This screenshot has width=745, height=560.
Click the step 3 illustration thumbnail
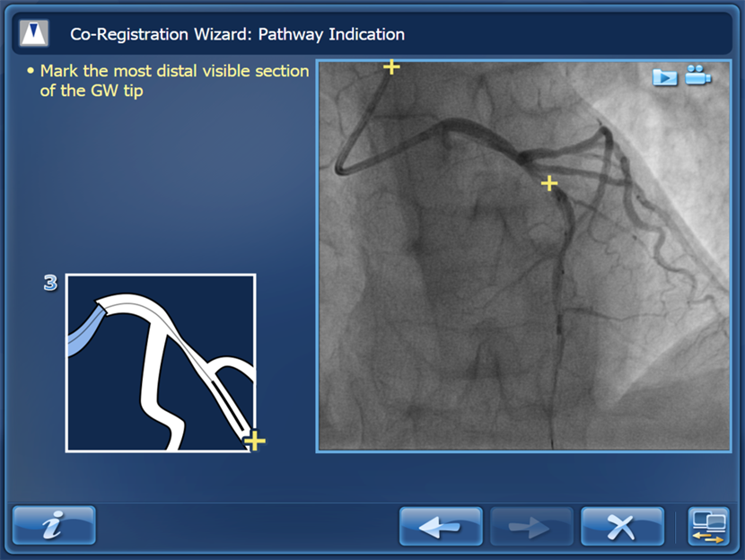161,363
